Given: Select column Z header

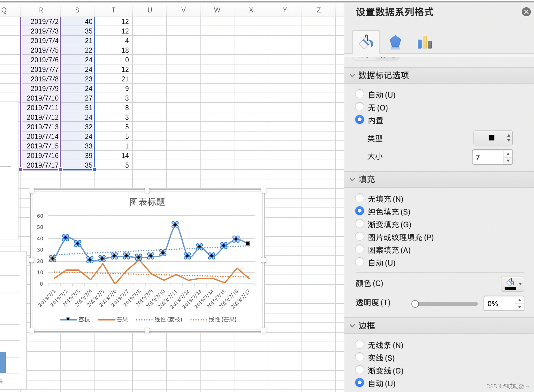Looking at the screenshot, I should [319, 10].
